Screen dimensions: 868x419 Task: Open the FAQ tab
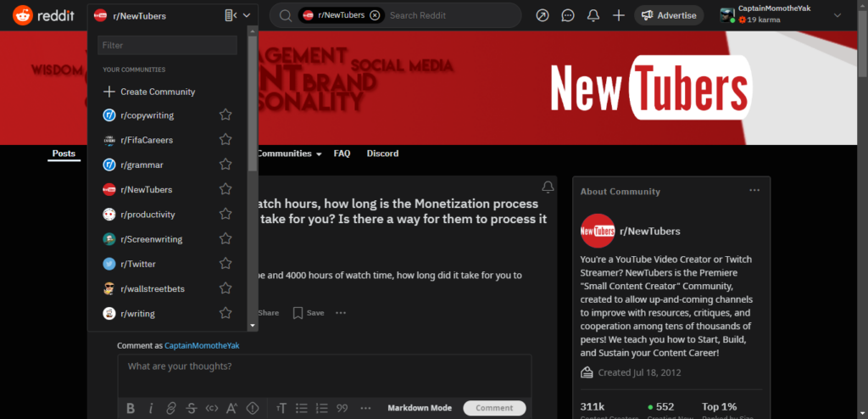pos(342,154)
